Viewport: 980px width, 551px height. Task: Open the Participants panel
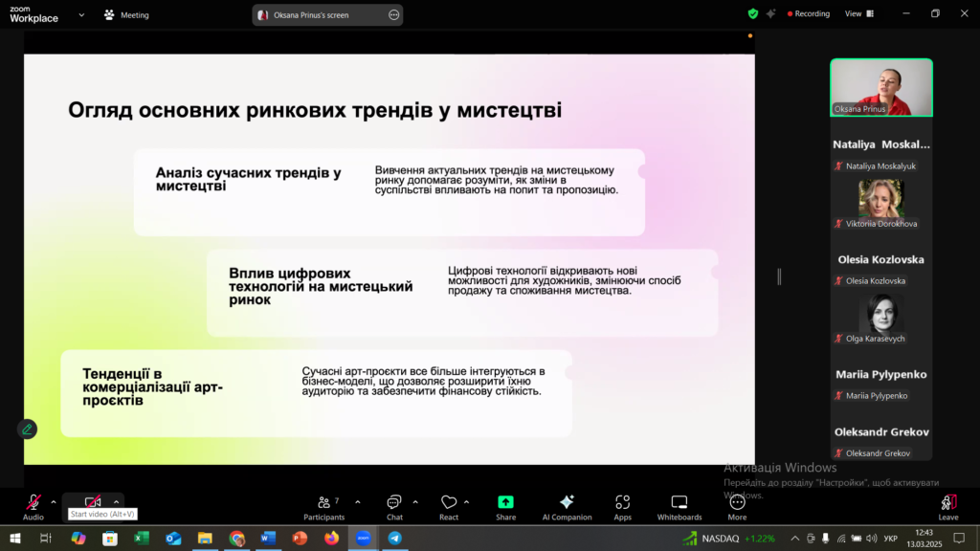323,507
